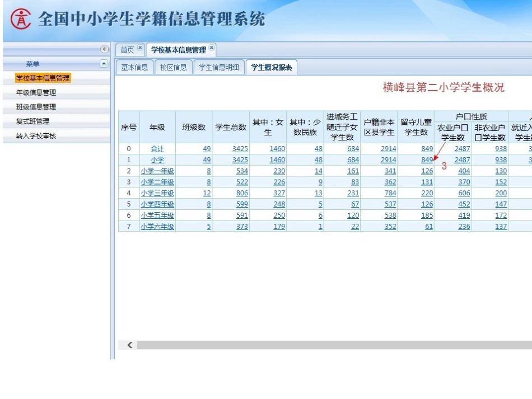
Task: Click the 小学 grade link
Action: coord(157,160)
